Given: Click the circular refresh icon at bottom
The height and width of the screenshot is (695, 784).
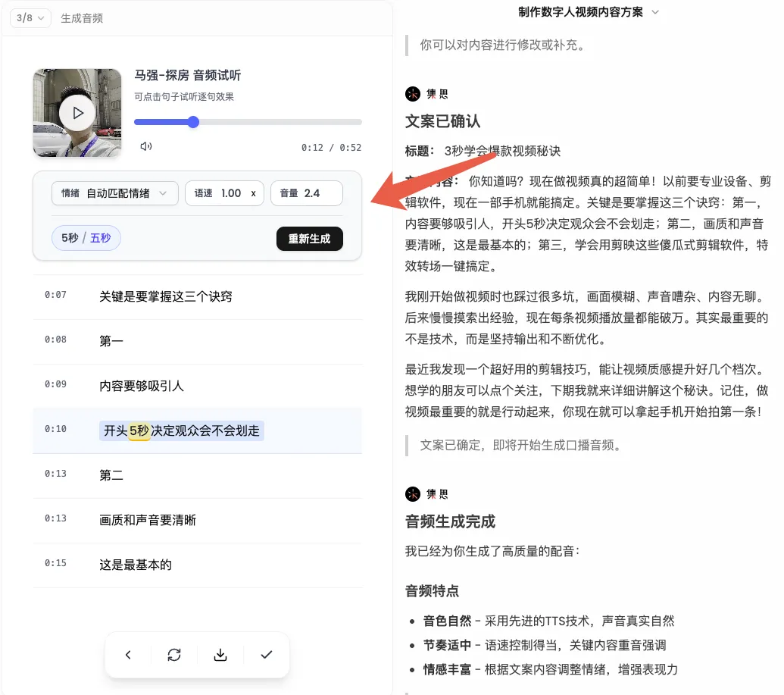Looking at the screenshot, I should click(x=174, y=654).
